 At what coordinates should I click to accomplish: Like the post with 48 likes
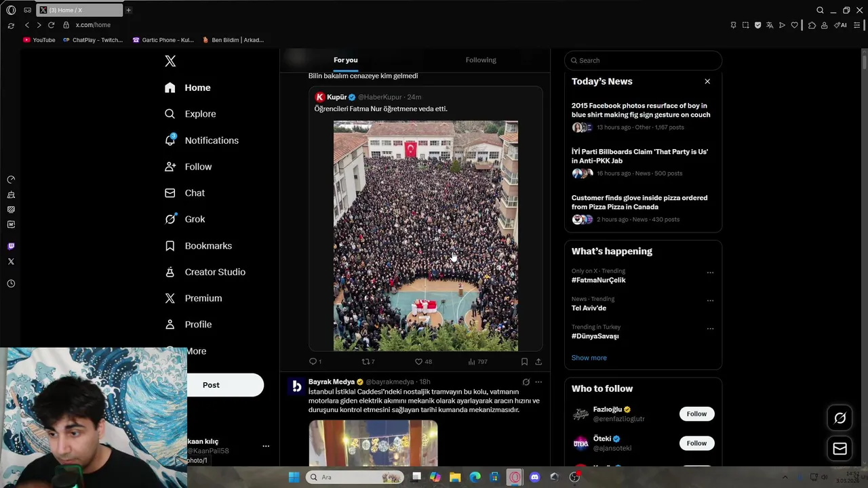click(423, 362)
